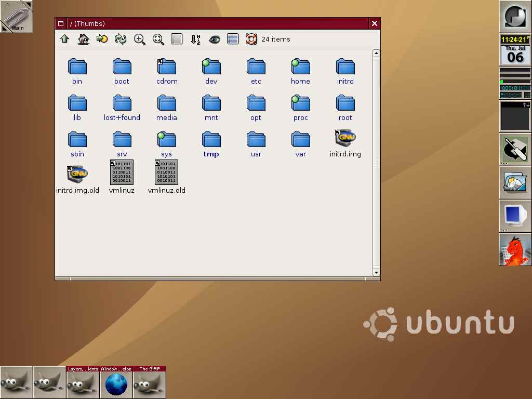
Task: Open the media folder
Action: tap(167, 108)
